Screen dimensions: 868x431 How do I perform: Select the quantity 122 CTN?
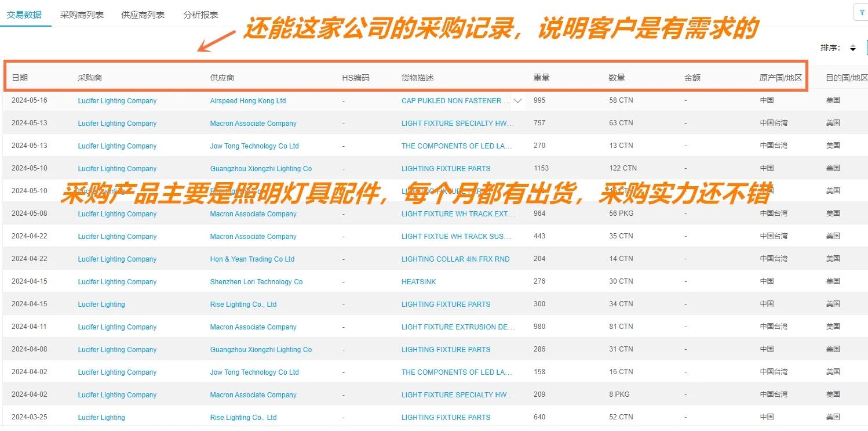623,168
